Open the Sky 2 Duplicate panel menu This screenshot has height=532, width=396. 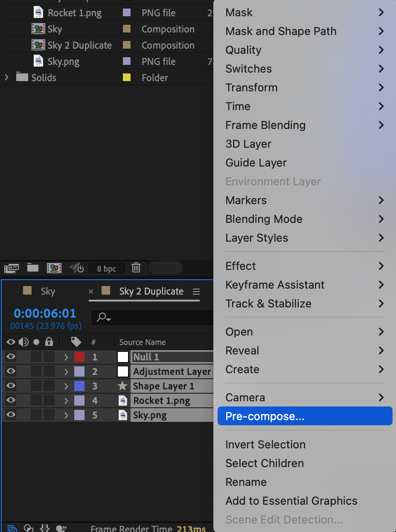point(196,292)
